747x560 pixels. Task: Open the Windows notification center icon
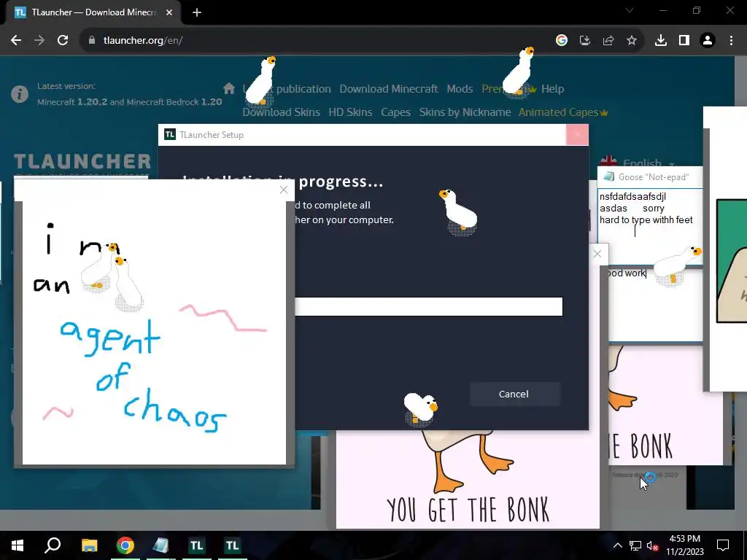[x=723, y=545]
